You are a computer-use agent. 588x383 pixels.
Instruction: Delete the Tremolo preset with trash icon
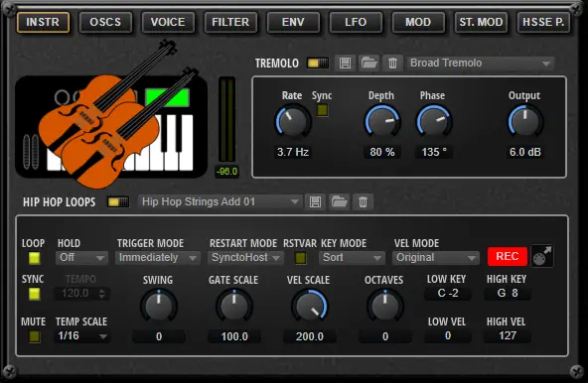click(392, 63)
